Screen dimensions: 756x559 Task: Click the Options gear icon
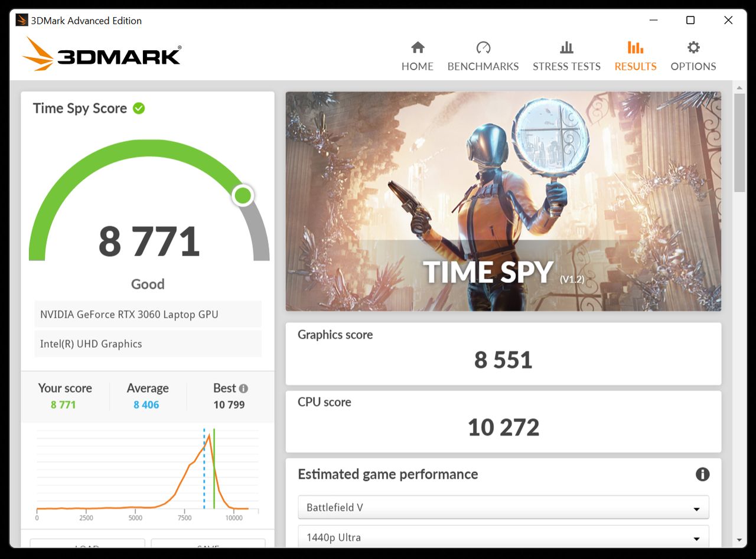pyautogui.click(x=693, y=47)
